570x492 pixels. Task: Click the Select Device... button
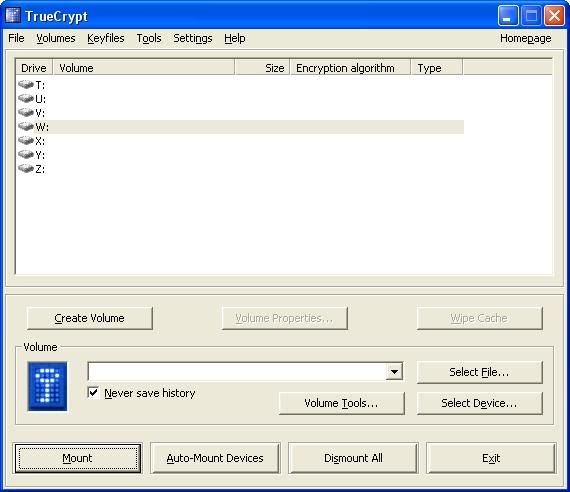[479, 403]
